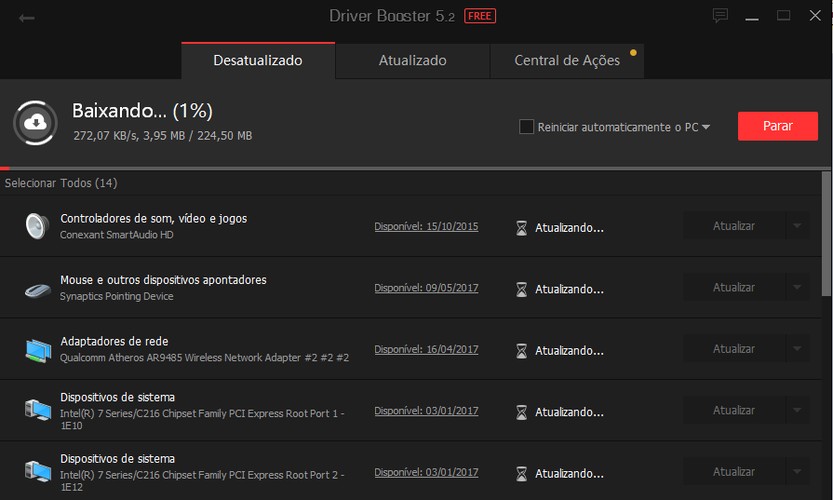Stop the download with Parar button
The height and width of the screenshot is (500, 833).
click(x=778, y=126)
